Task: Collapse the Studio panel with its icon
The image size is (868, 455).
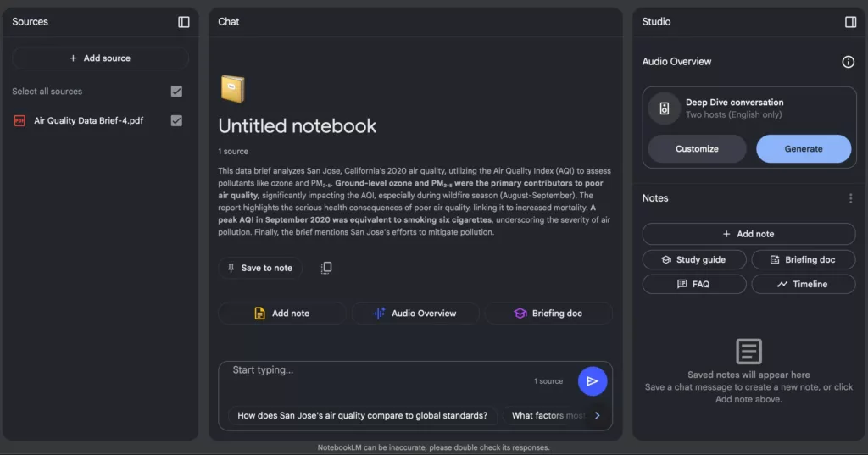Action: (851, 22)
